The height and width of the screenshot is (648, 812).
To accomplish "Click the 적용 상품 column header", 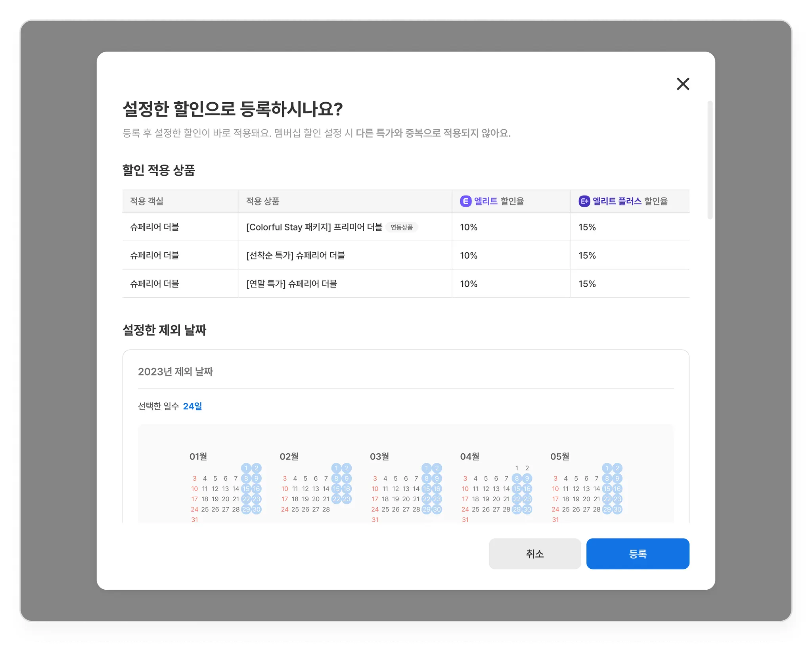I will coord(262,201).
